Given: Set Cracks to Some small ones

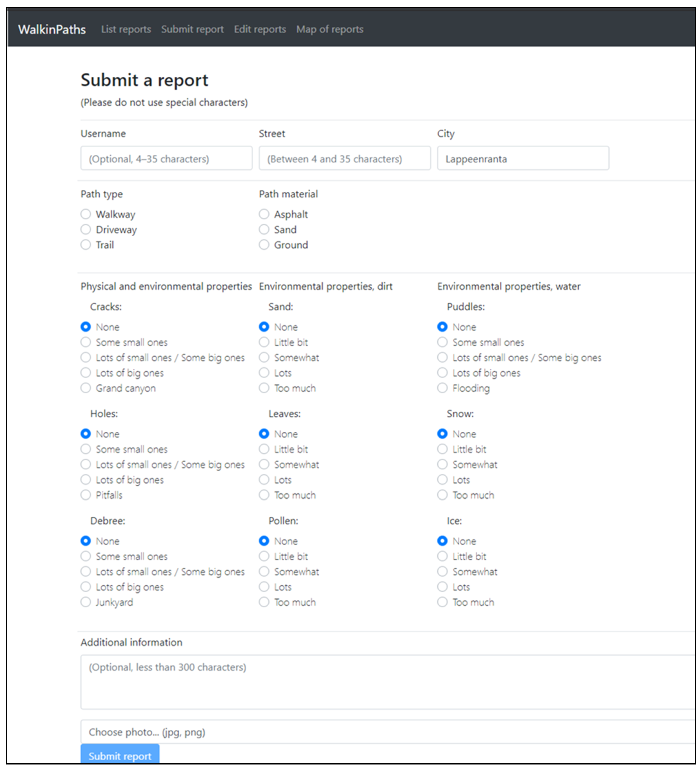Looking at the screenshot, I should 86,342.
